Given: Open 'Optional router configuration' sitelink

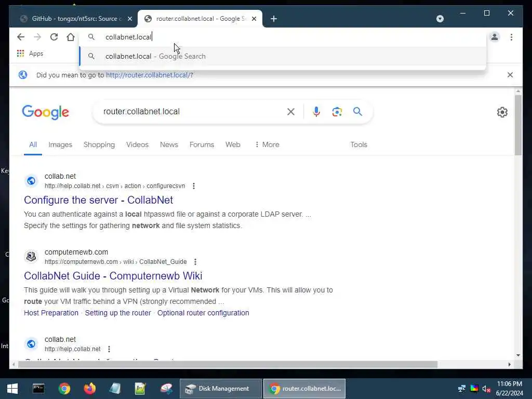Looking at the screenshot, I should 203,313.
